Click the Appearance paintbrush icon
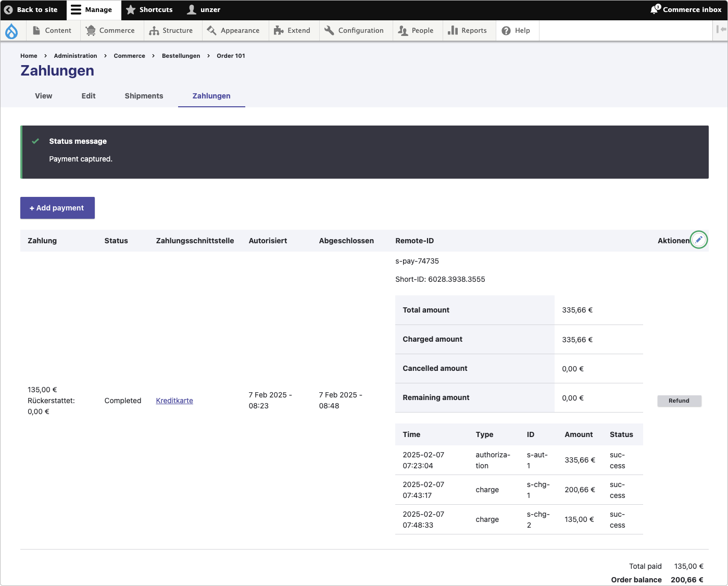This screenshot has width=728, height=586. 211,31
